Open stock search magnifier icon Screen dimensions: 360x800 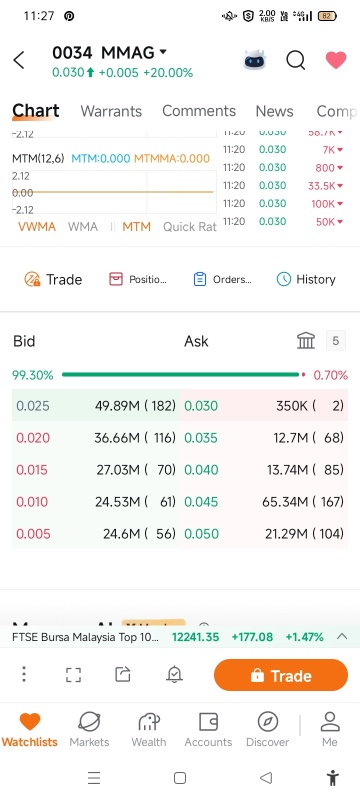pos(295,60)
